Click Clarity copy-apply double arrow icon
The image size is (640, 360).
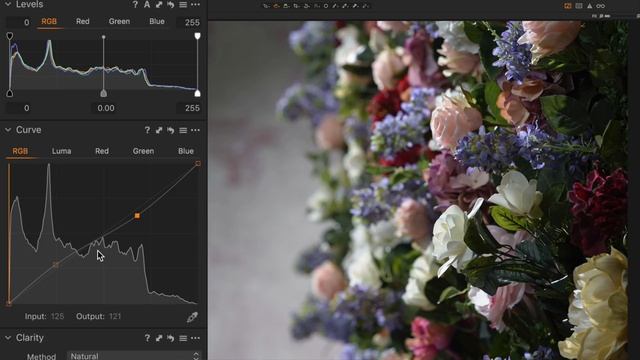click(159, 338)
